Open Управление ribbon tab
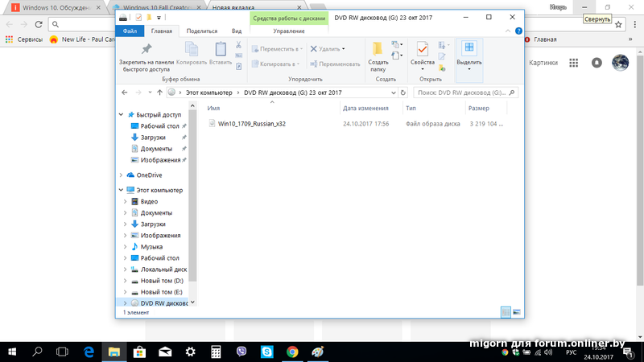Screen dimensions: 644x362 point(289,31)
